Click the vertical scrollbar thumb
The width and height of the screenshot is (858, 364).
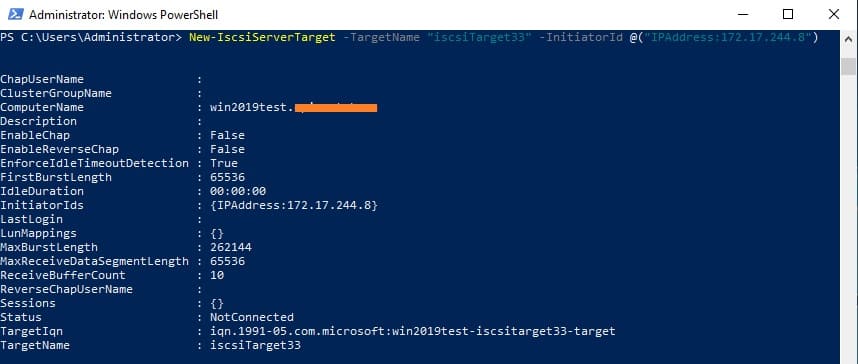(x=848, y=66)
